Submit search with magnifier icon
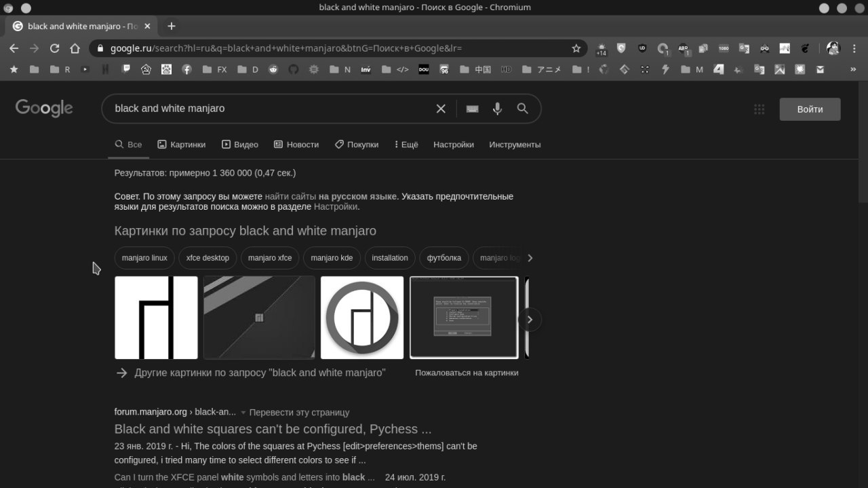 522,109
